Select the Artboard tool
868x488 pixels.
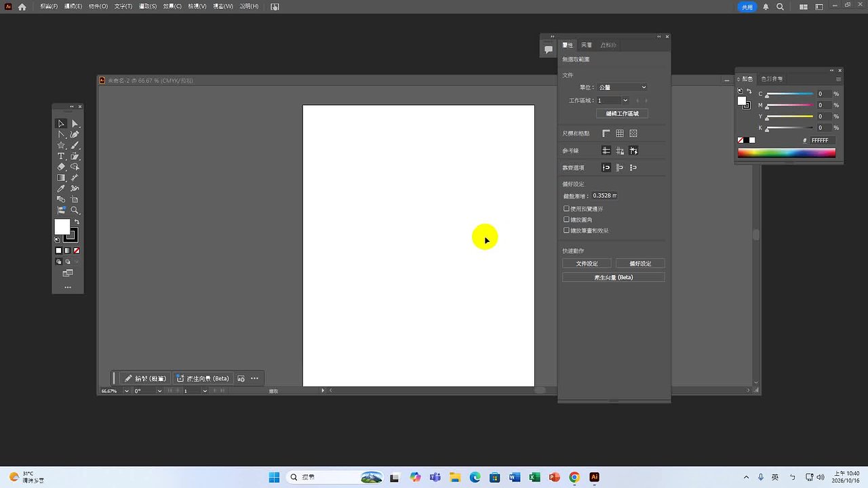(75, 199)
